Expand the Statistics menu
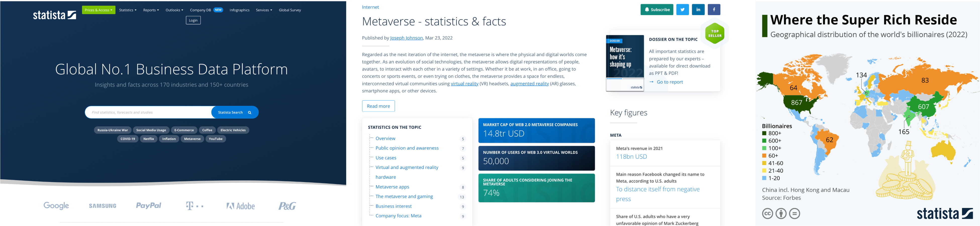The width and height of the screenshot is (980, 226). coord(128,10)
